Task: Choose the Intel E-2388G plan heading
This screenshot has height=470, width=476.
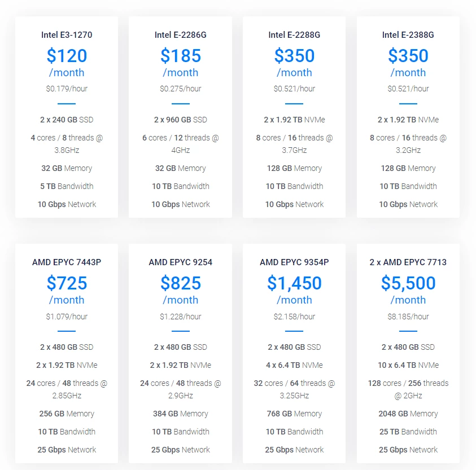Action: 408,35
